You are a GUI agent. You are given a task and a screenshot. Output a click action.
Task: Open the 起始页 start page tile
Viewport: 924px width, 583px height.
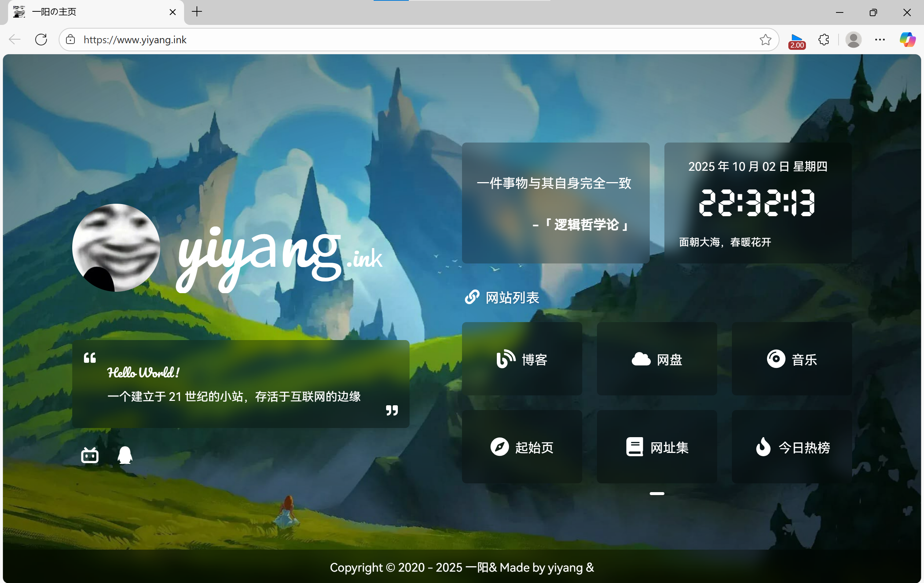pos(522,447)
